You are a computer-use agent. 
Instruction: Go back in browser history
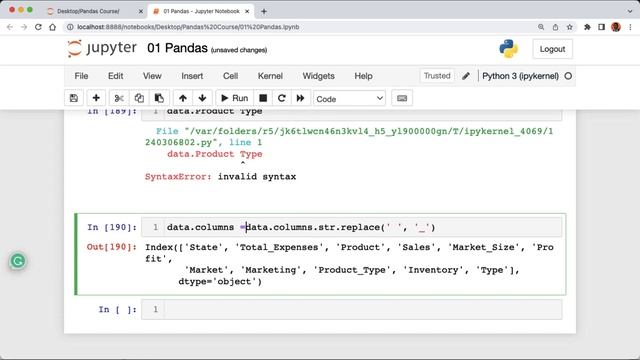[10, 27]
